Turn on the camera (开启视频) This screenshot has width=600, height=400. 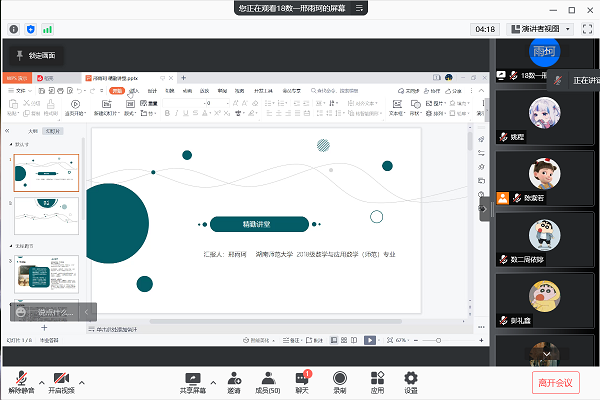(62, 380)
